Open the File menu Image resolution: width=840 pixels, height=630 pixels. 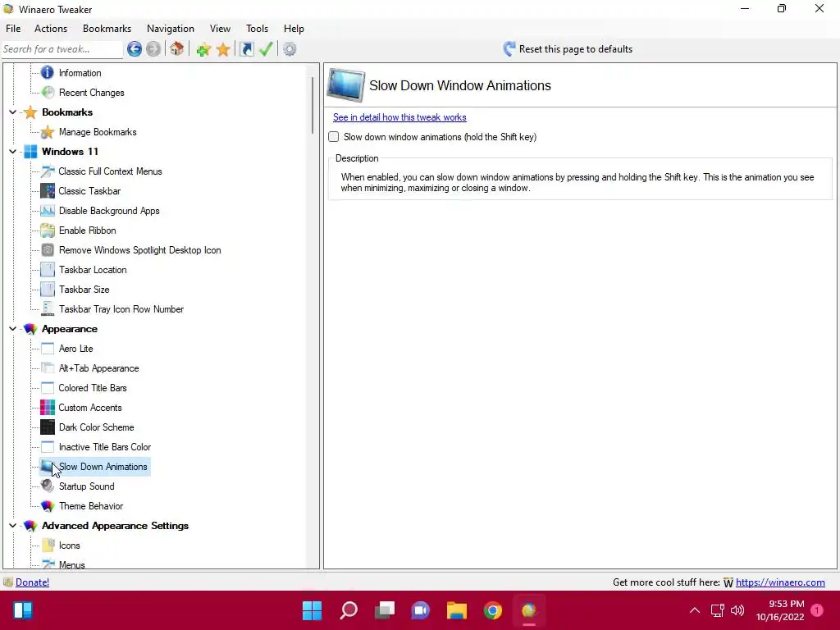pos(13,29)
